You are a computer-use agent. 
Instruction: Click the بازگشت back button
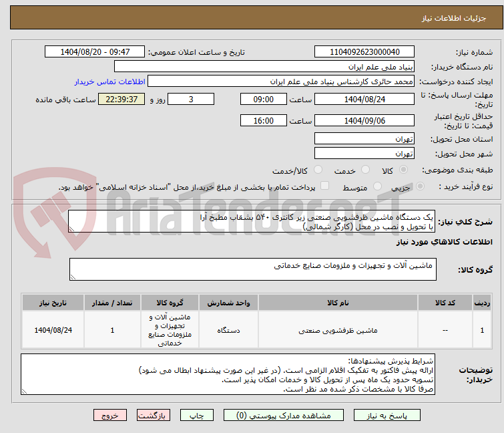coord(153,416)
